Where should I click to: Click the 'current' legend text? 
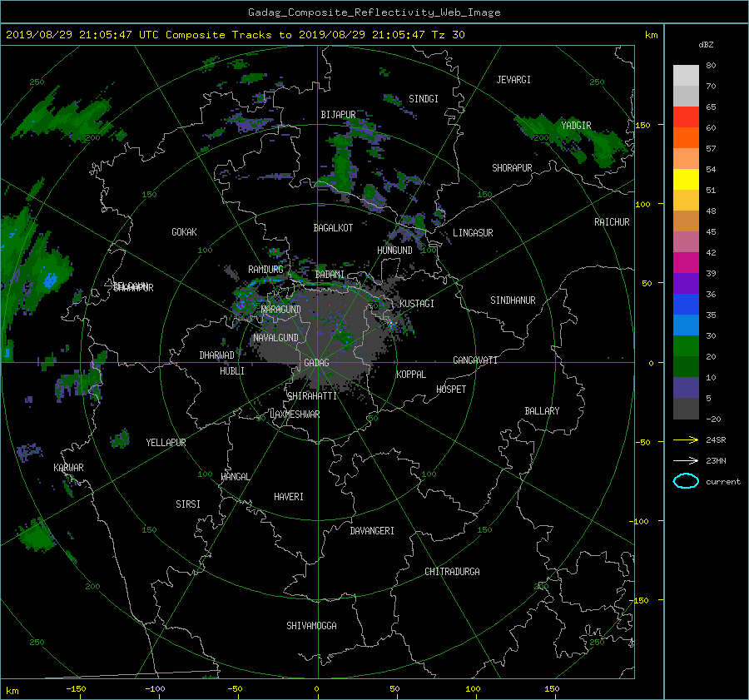pyautogui.click(x=722, y=482)
